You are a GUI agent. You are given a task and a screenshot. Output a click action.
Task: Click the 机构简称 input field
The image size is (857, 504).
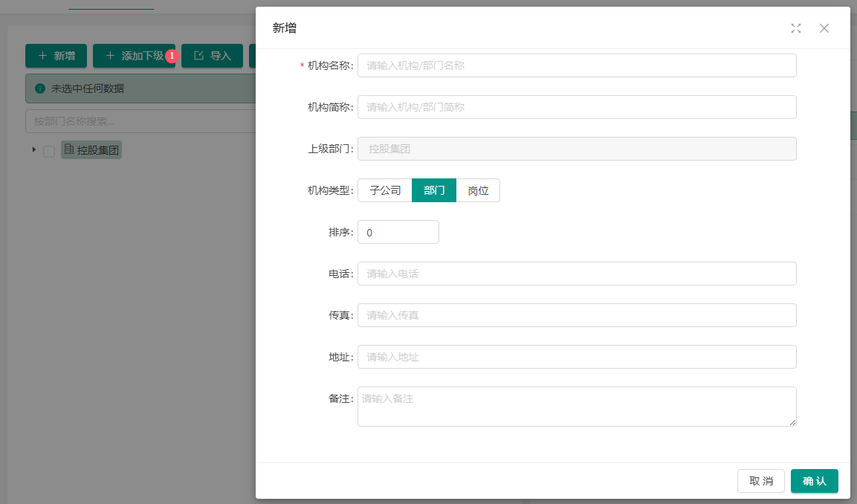point(577,107)
